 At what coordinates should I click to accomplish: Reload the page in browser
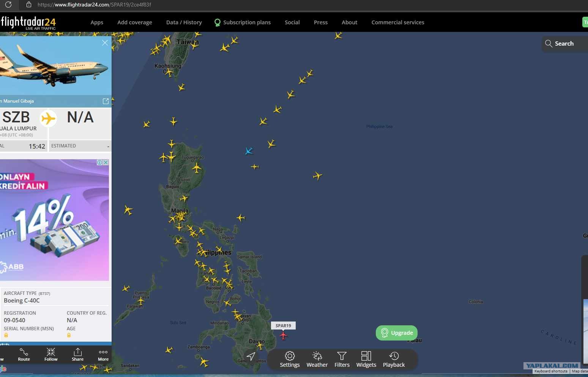tap(8, 5)
